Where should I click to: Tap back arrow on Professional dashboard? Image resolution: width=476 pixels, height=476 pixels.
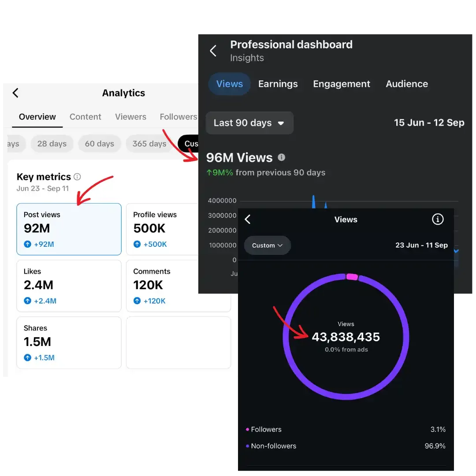coord(213,51)
